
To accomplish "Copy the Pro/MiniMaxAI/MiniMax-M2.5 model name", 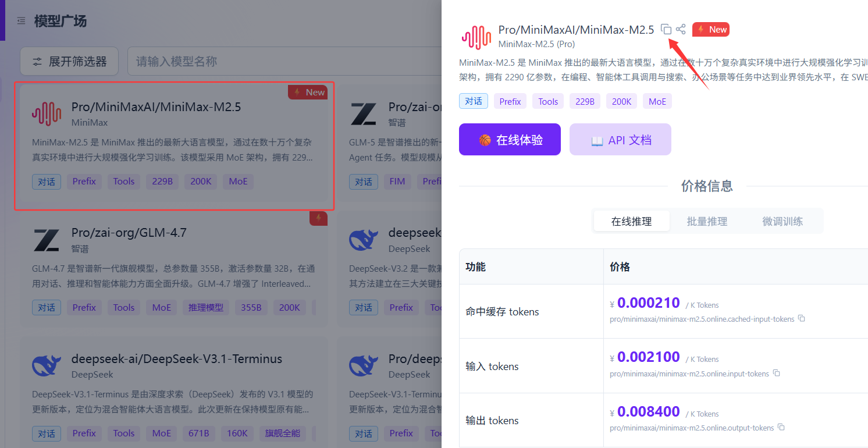I will coord(667,30).
